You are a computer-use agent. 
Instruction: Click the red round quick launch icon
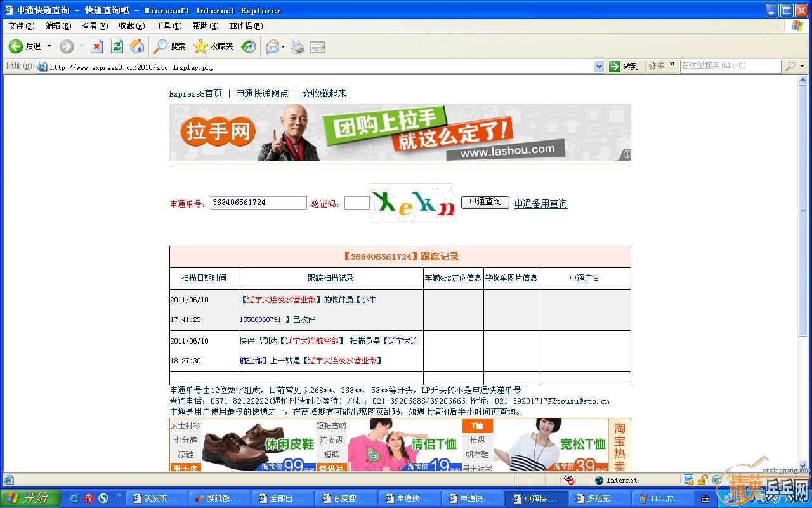pos(89,498)
